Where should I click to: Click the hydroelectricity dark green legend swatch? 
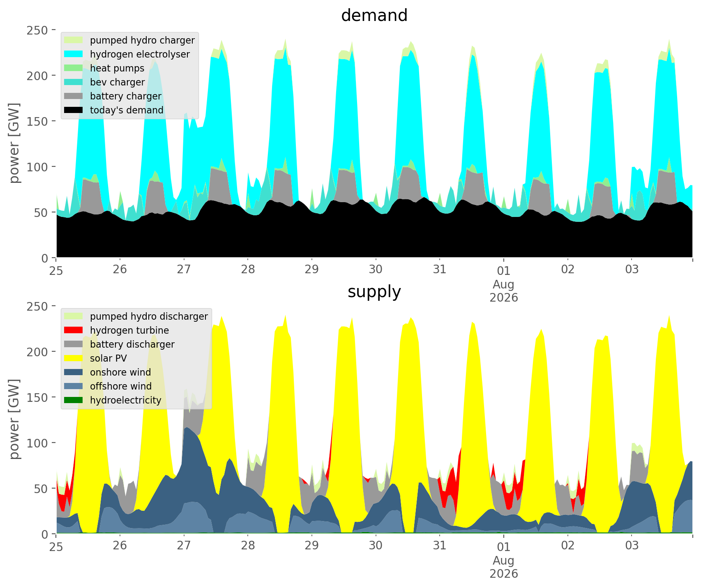point(74,400)
